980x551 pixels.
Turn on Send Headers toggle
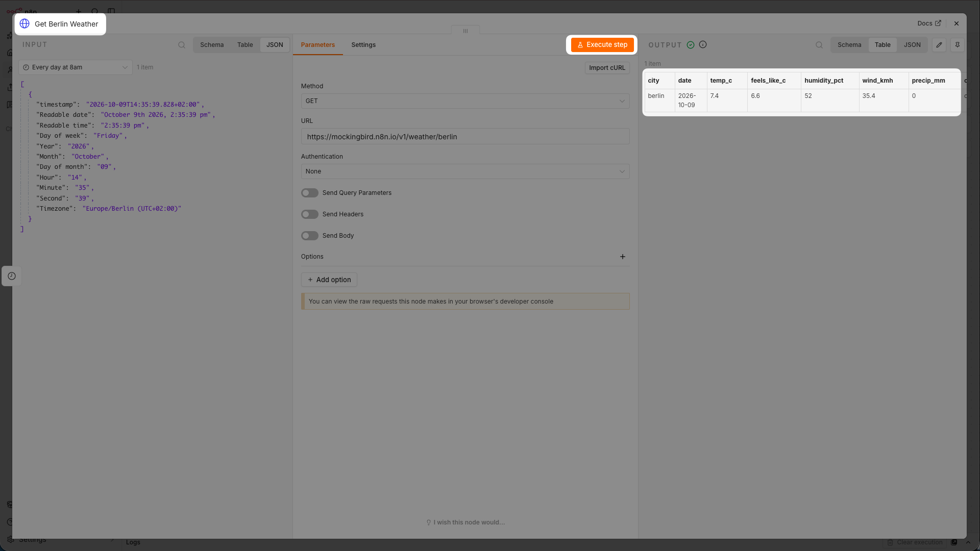coord(309,214)
